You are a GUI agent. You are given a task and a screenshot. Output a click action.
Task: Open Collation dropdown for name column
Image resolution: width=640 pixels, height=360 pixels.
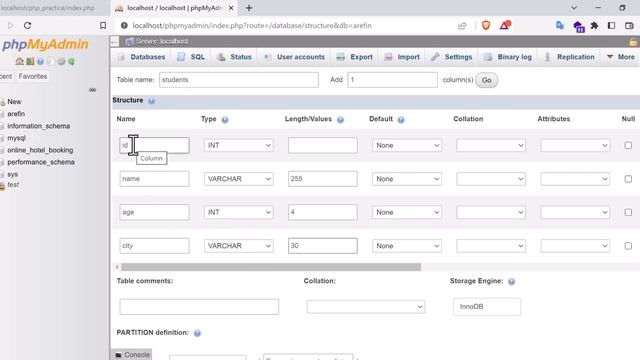[x=491, y=179]
